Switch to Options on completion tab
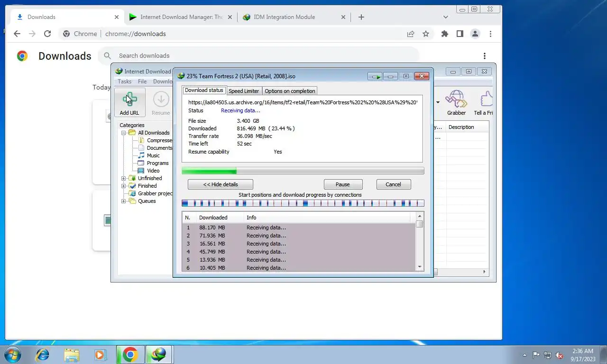This screenshot has height=364, width=607. tap(290, 91)
